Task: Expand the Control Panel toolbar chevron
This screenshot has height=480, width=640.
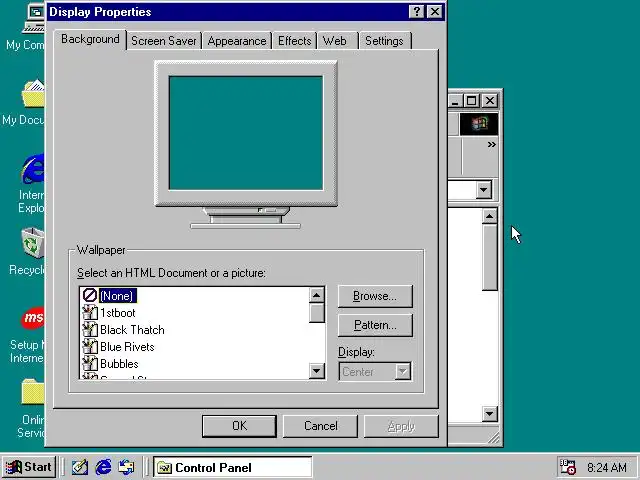Action: pyautogui.click(x=491, y=144)
